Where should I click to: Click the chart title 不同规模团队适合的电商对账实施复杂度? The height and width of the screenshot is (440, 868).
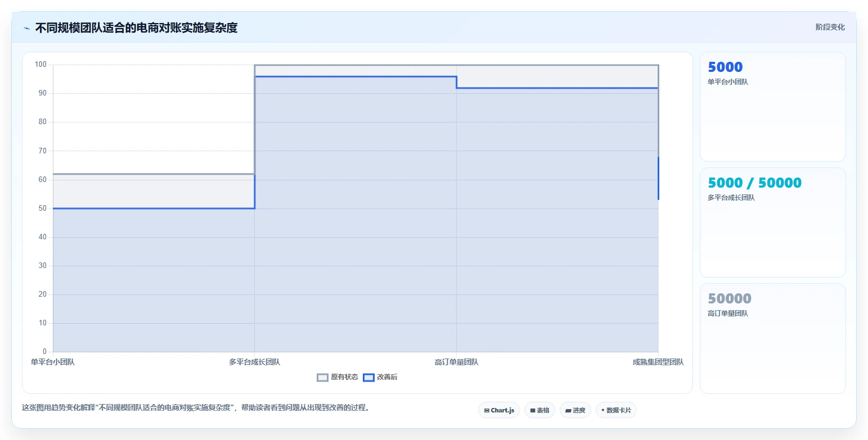pyautogui.click(x=136, y=28)
